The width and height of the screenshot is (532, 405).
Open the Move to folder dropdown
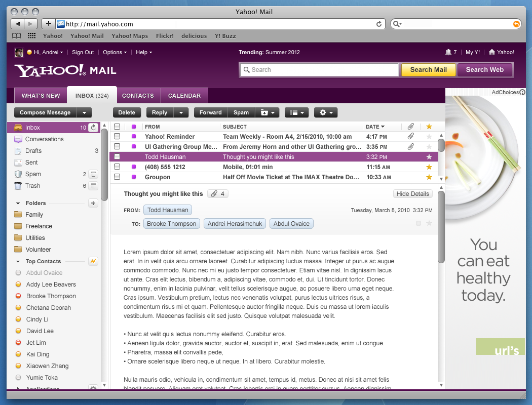(268, 112)
